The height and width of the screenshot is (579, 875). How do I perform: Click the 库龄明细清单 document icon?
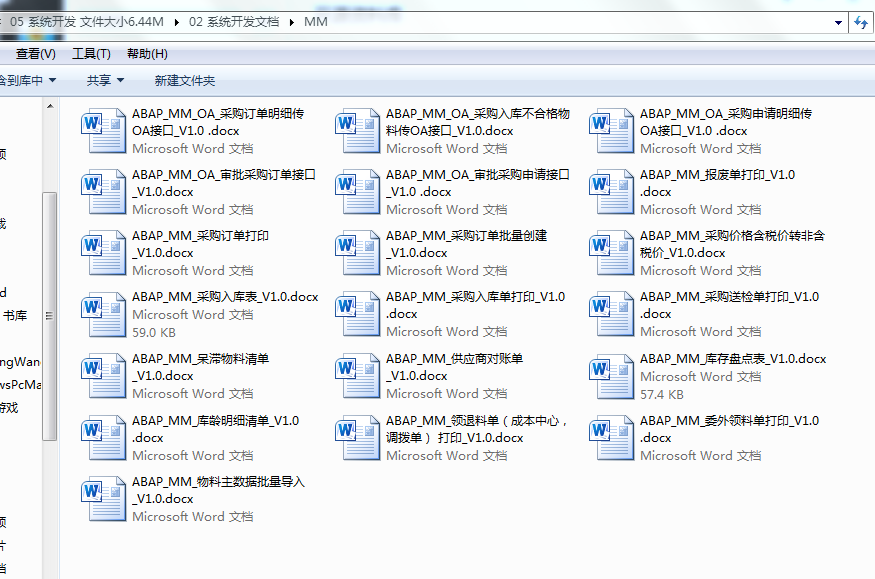coord(103,437)
